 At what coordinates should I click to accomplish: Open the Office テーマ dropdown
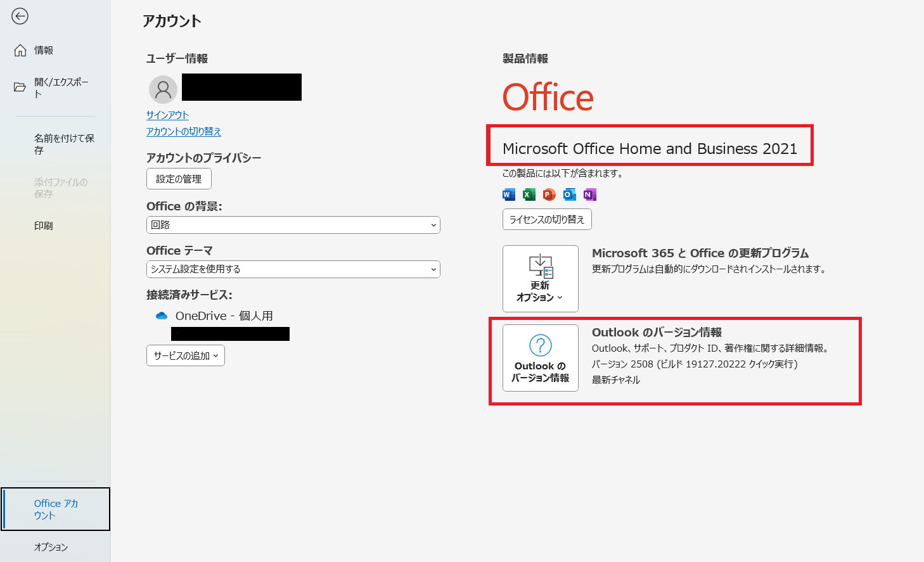tap(293, 269)
